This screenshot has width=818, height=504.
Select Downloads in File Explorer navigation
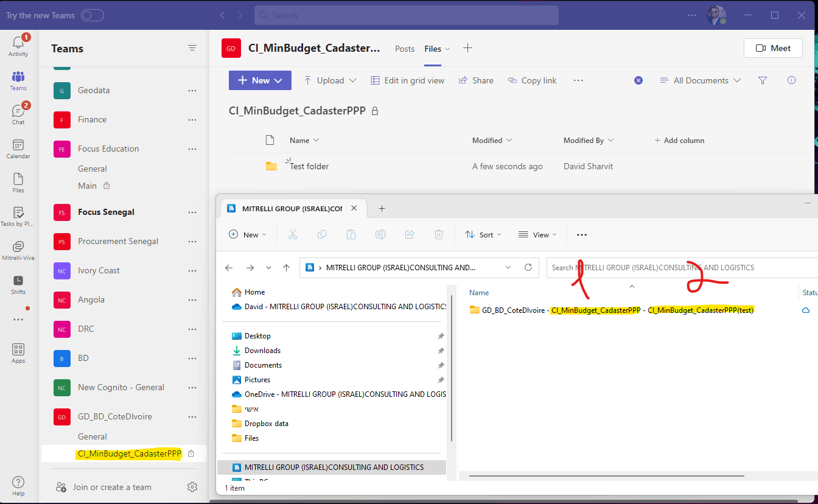point(262,351)
